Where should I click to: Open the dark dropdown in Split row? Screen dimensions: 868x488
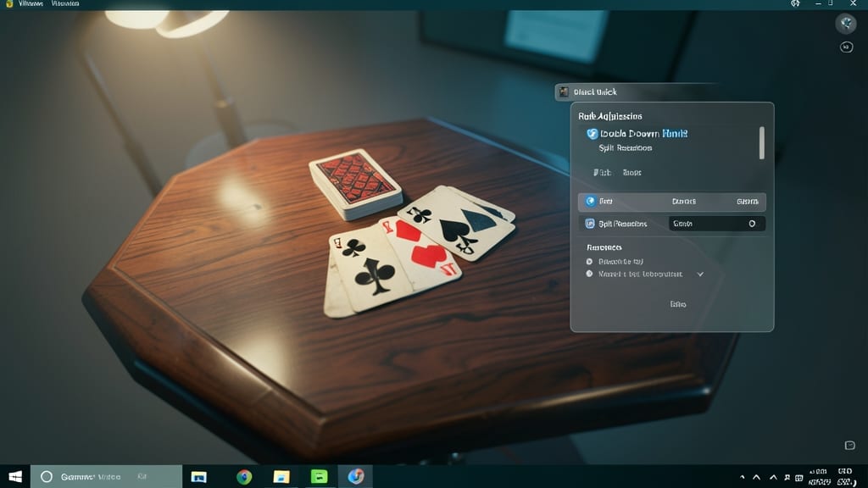[x=717, y=224]
